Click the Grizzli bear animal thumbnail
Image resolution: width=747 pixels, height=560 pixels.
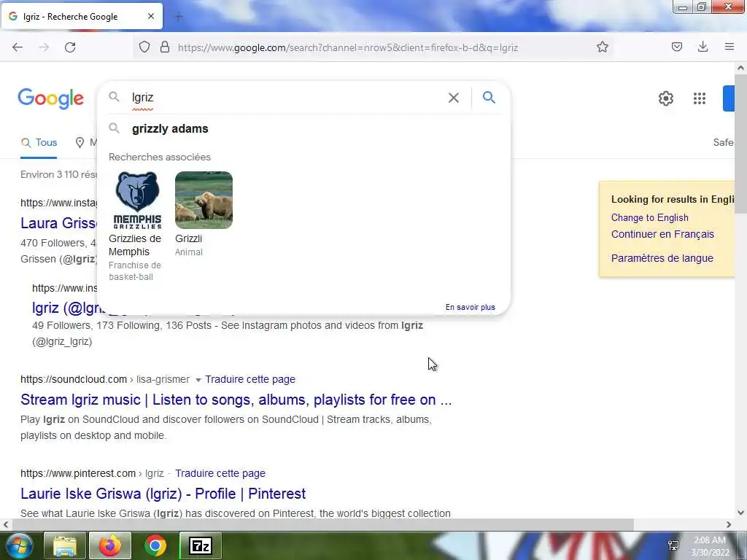point(204,200)
